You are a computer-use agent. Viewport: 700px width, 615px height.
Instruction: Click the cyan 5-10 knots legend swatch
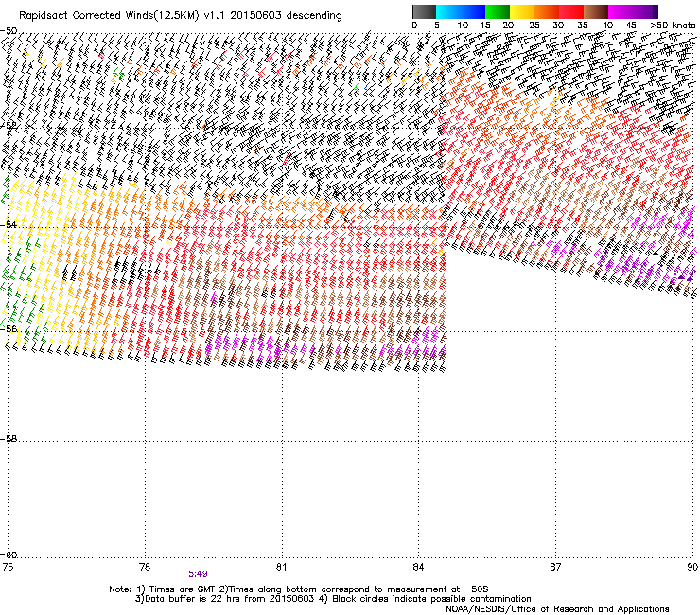(x=448, y=11)
